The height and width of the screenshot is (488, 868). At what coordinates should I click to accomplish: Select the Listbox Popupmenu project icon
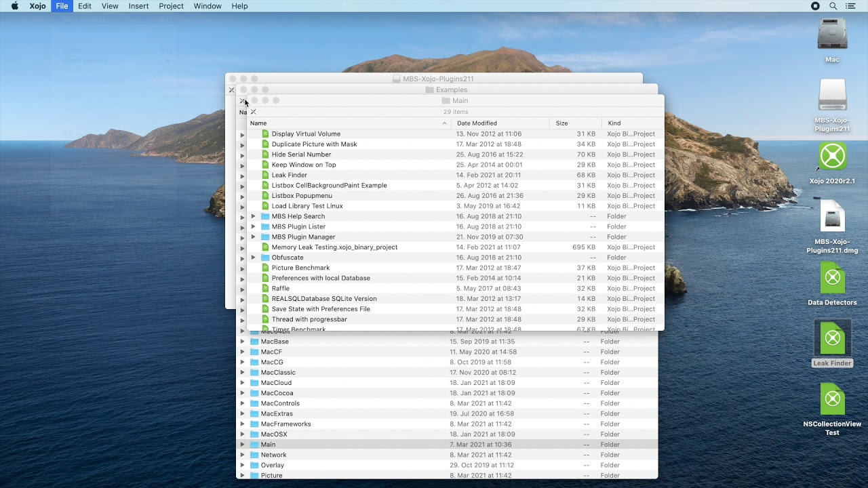coord(266,196)
